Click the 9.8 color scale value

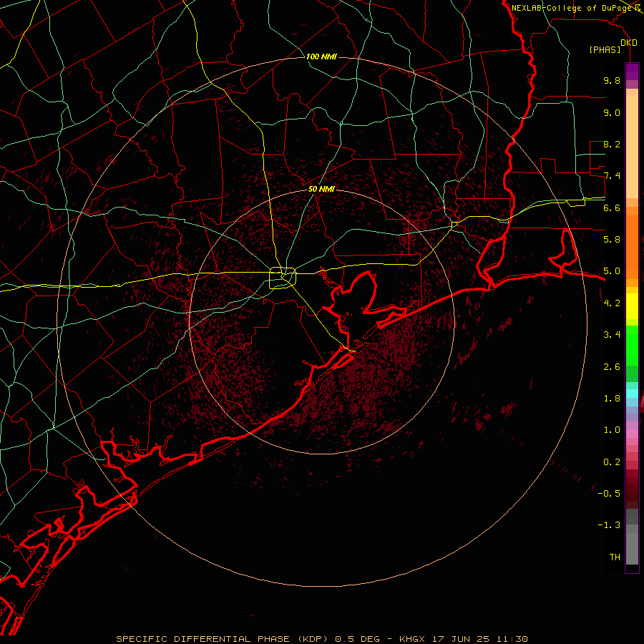click(x=612, y=80)
